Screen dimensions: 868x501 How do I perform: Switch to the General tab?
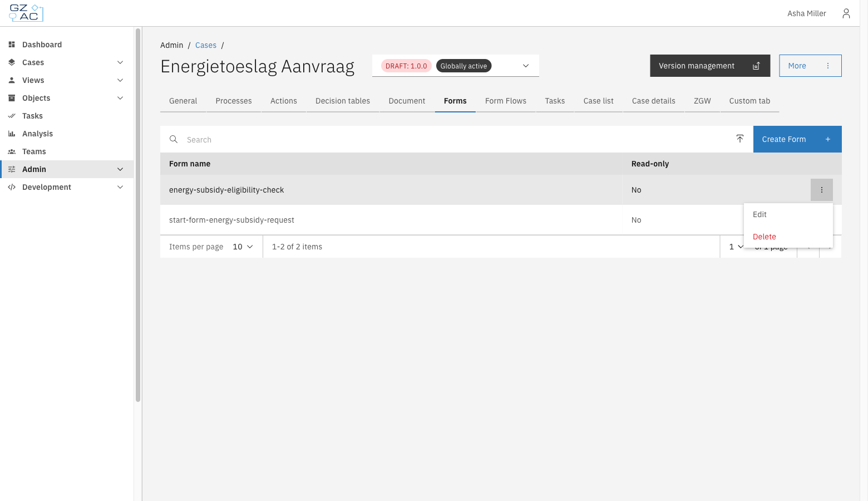click(x=183, y=101)
